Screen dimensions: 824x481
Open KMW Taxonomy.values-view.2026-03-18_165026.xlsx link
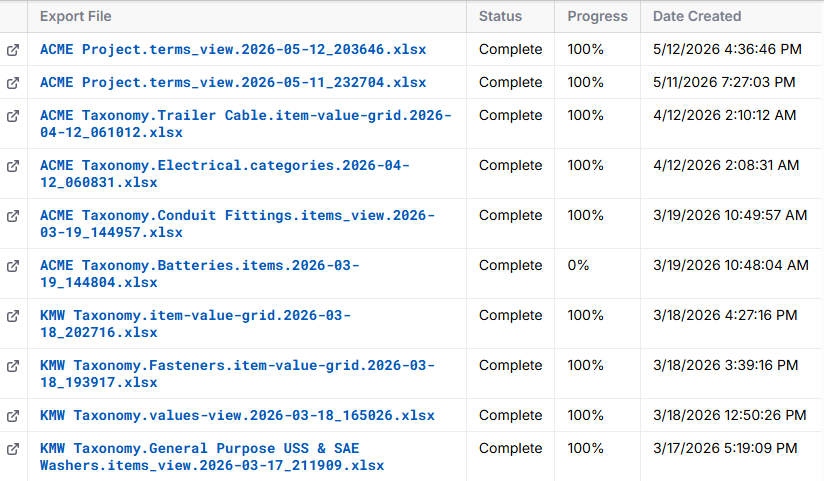point(237,415)
